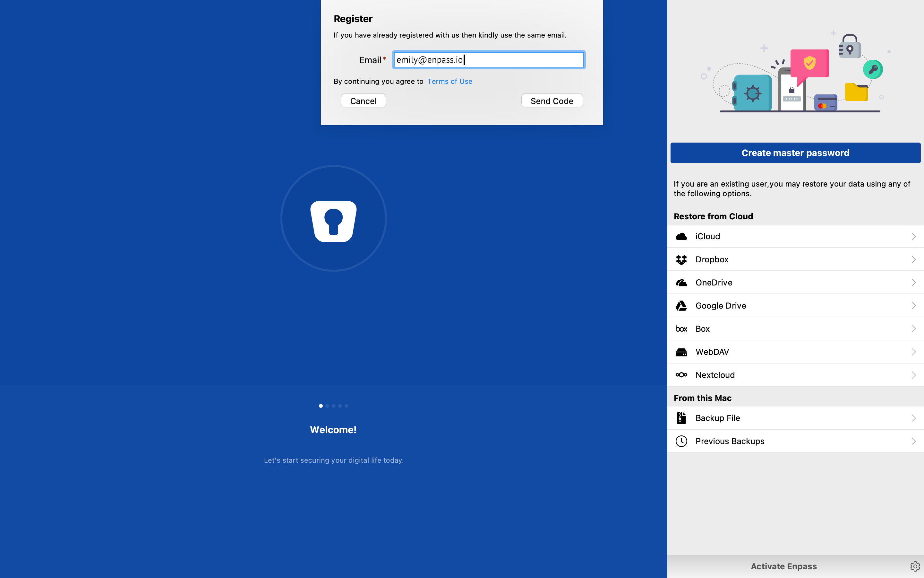The image size is (924, 578).
Task: Go to the fifth welcome page dot
Action: 347,406
